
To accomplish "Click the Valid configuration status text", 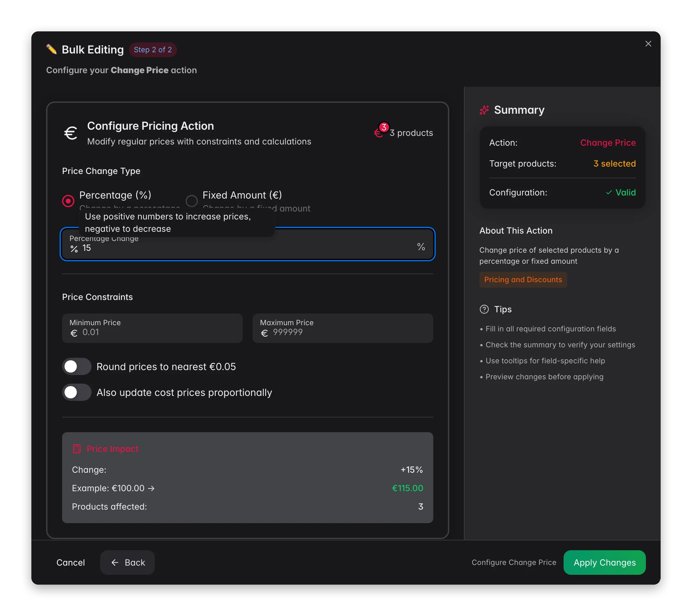I will 625,192.
